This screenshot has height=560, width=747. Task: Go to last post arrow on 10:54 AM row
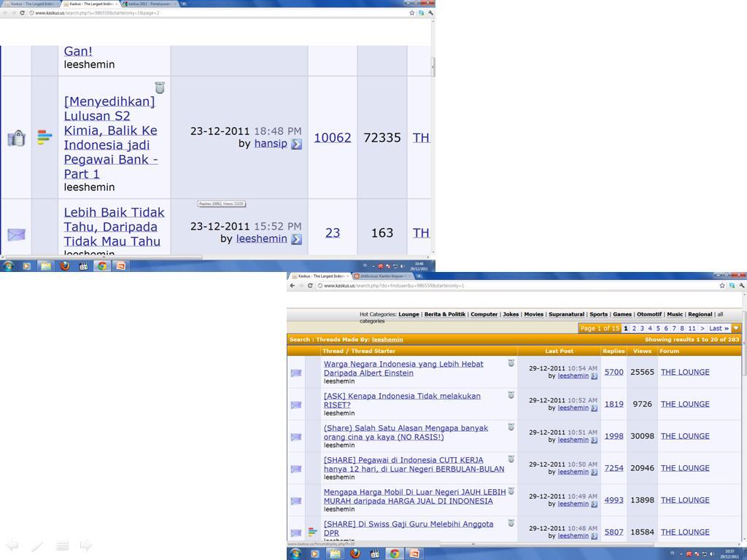594,376
